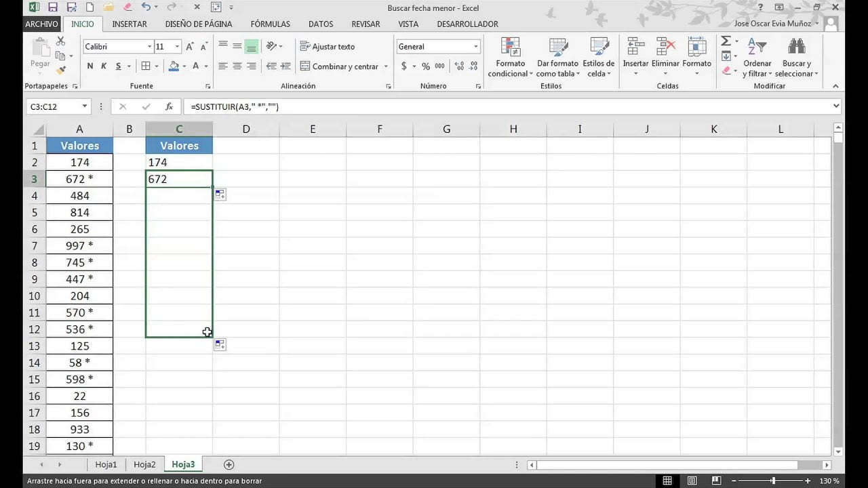Screen dimensions: 868x488
Task: Open Dar formato como tabla gallery
Action: point(558,57)
